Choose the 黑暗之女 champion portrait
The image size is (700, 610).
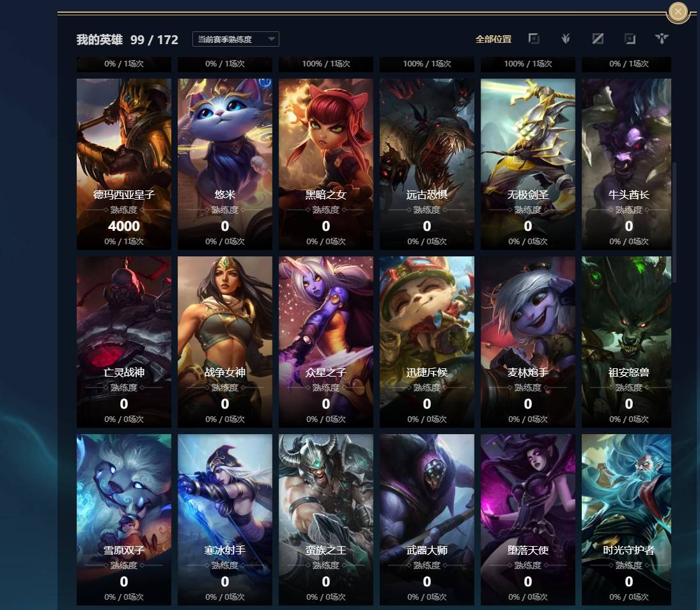[326, 164]
